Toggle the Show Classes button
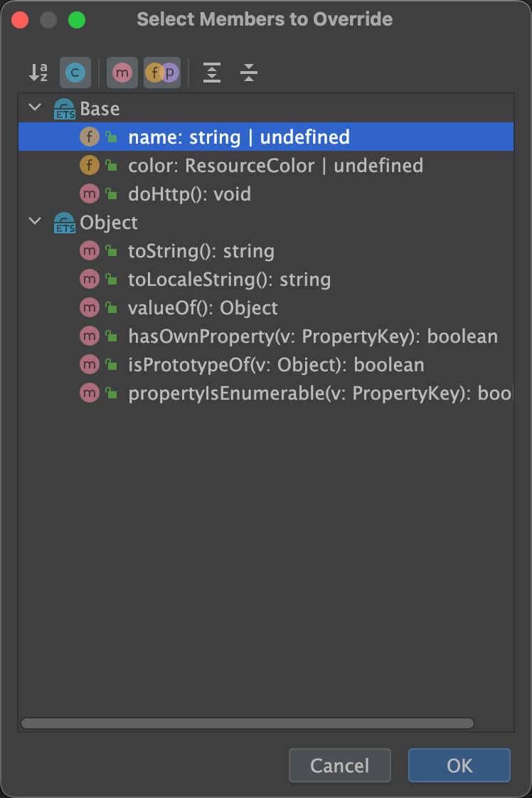 (75, 73)
